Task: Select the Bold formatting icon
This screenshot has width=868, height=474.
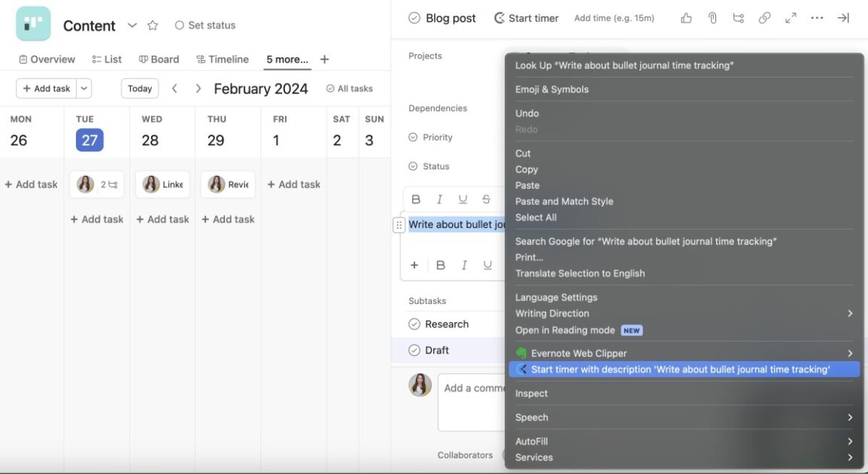Action: (x=415, y=199)
